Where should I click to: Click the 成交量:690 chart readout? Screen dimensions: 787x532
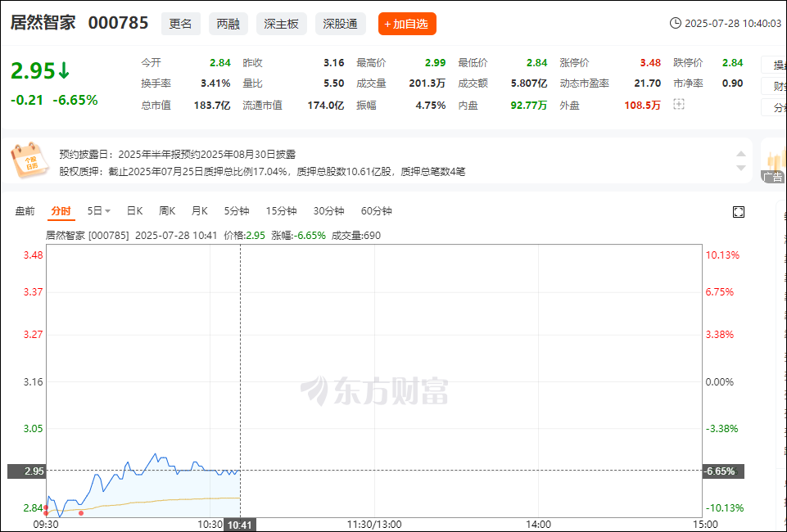tap(356, 236)
